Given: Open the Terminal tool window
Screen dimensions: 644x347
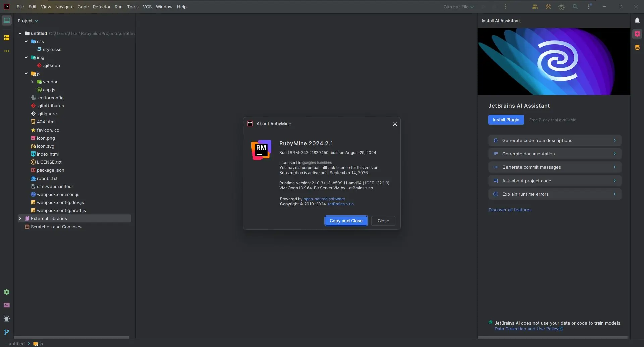Looking at the screenshot, I should pos(7,305).
